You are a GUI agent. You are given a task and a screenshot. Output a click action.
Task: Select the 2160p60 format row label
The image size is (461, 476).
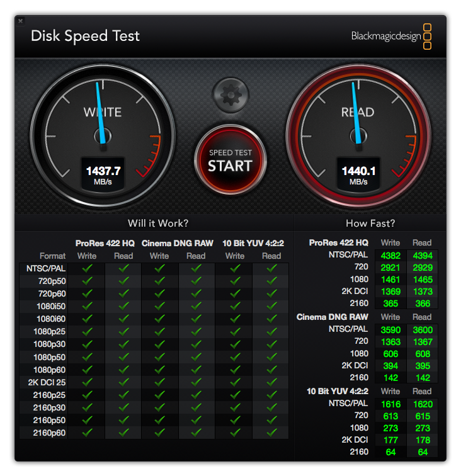[49, 433]
